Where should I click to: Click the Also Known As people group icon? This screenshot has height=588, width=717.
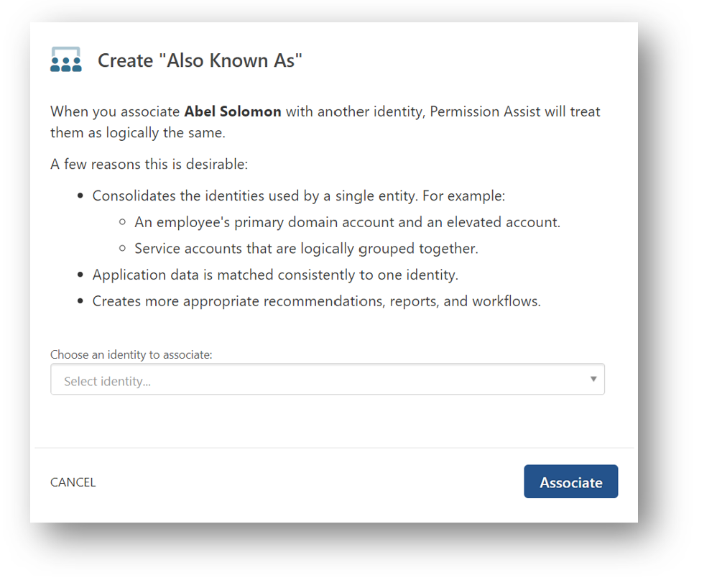pos(66,60)
